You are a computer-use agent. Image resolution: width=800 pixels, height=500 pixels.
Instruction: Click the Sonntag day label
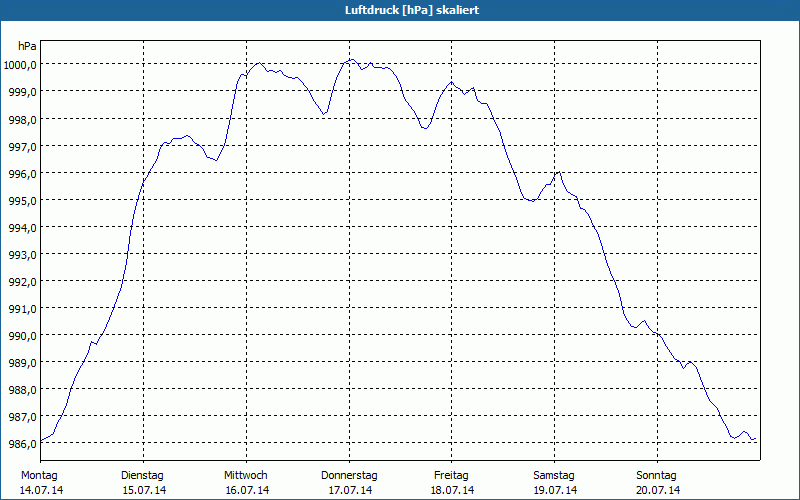656,476
